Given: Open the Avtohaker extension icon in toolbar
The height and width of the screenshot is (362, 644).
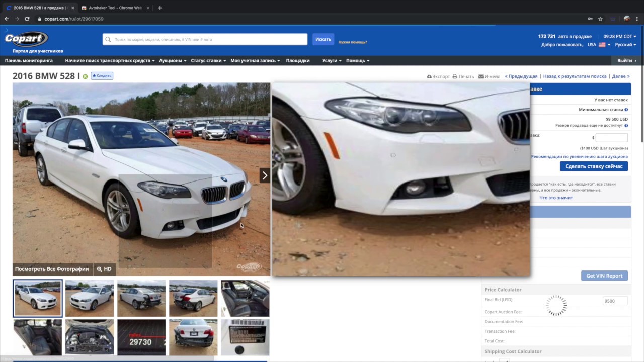Looking at the screenshot, I should (x=613, y=19).
